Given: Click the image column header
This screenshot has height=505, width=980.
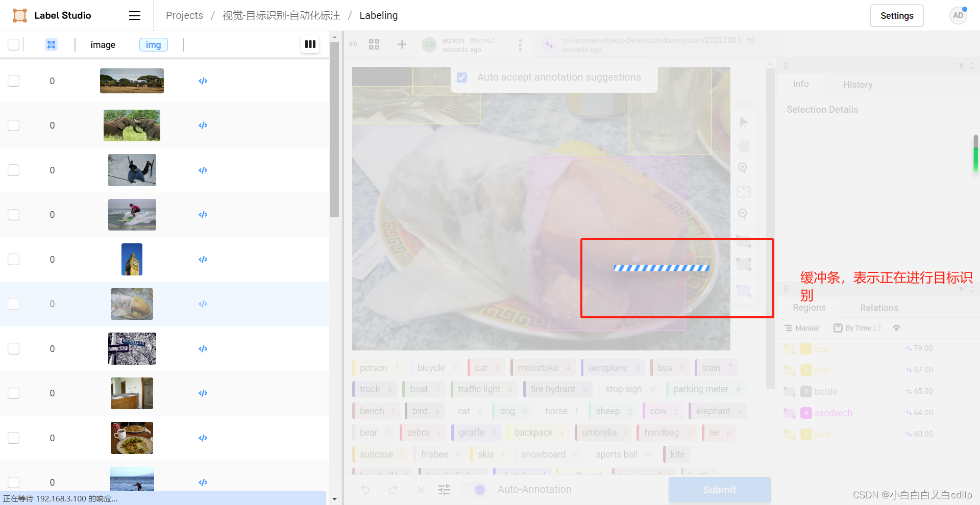Looking at the screenshot, I should pos(103,45).
